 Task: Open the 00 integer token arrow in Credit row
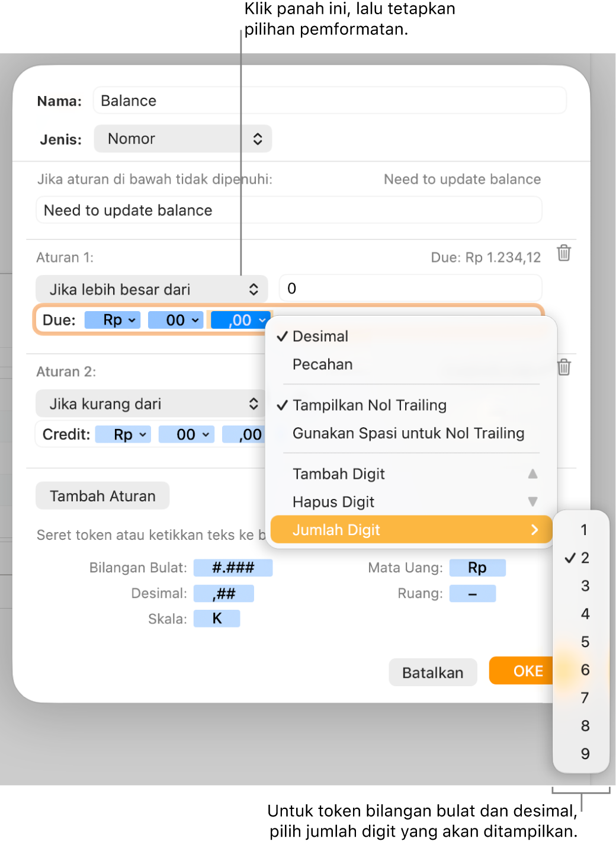point(206,434)
